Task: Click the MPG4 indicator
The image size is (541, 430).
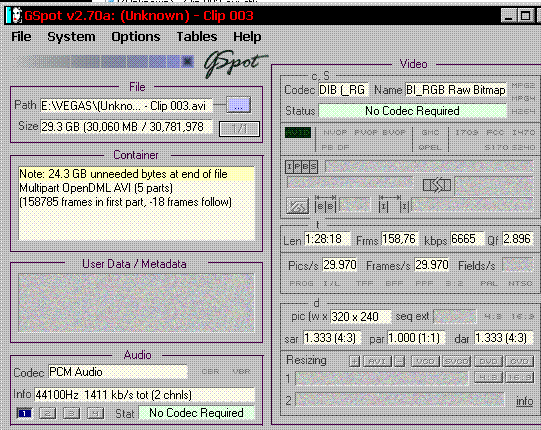Action: tap(523, 98)
